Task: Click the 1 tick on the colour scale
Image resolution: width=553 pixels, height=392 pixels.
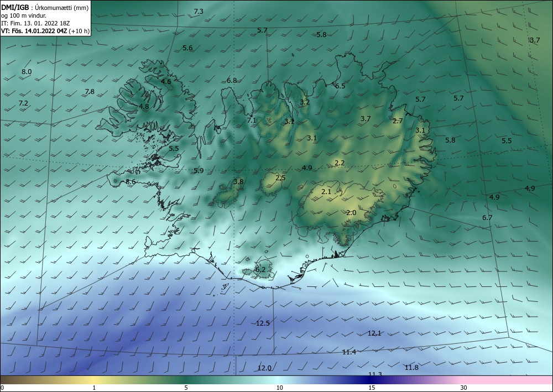Action: pyautogui.click(x=94, y=388)
